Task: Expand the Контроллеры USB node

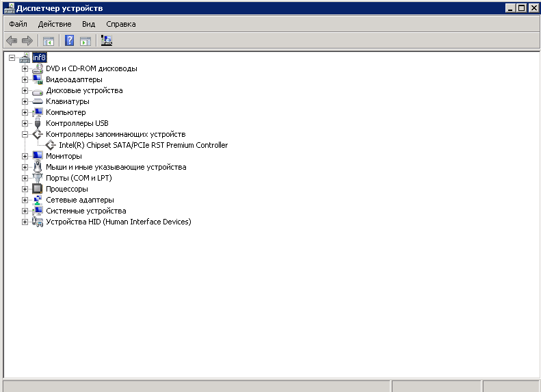Action: point(25,124)
